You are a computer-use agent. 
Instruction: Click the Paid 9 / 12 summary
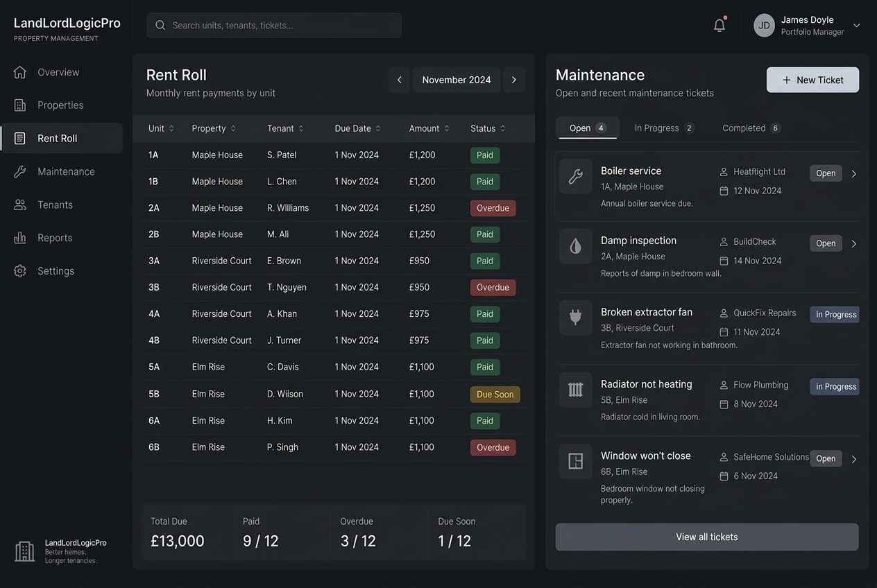click(261, 533)
